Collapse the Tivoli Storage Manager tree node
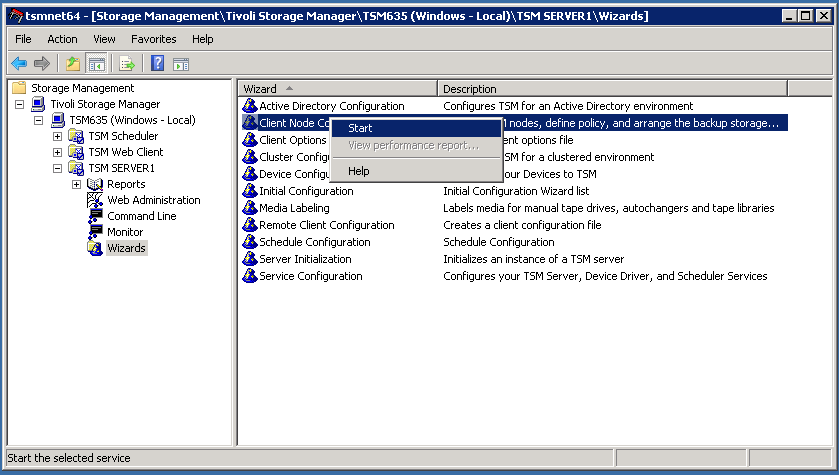This screenshot has width=839, height=475. click(19, 104)
